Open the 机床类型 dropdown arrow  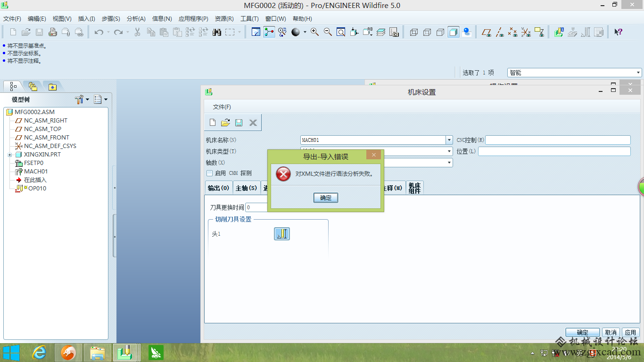(449, 151)
